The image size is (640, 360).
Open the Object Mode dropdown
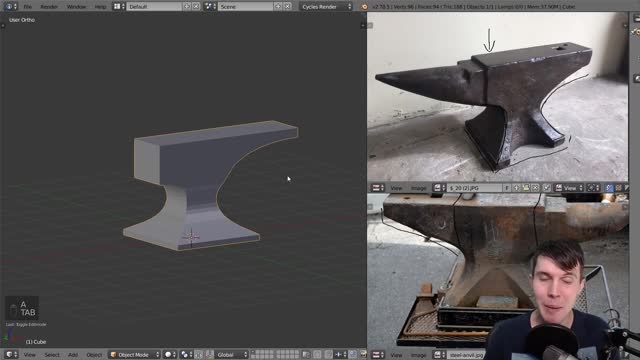134,355
